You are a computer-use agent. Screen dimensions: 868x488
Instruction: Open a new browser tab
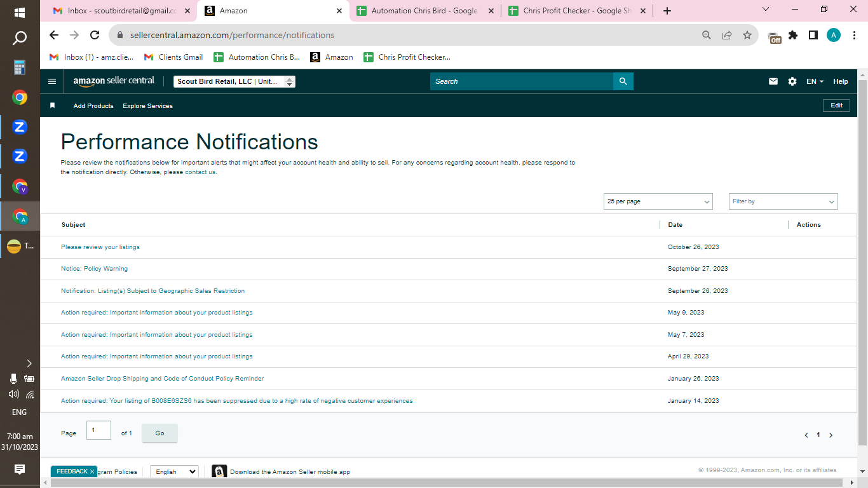click(x=667, y=11)
